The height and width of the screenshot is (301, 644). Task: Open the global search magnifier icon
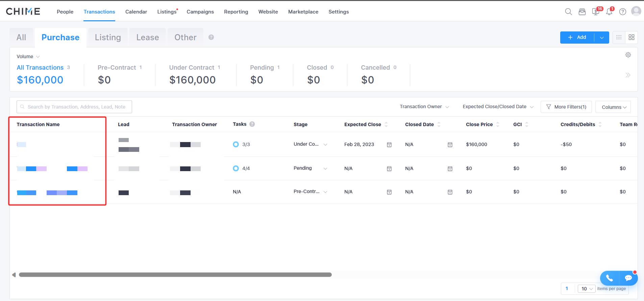coord(568,12)
